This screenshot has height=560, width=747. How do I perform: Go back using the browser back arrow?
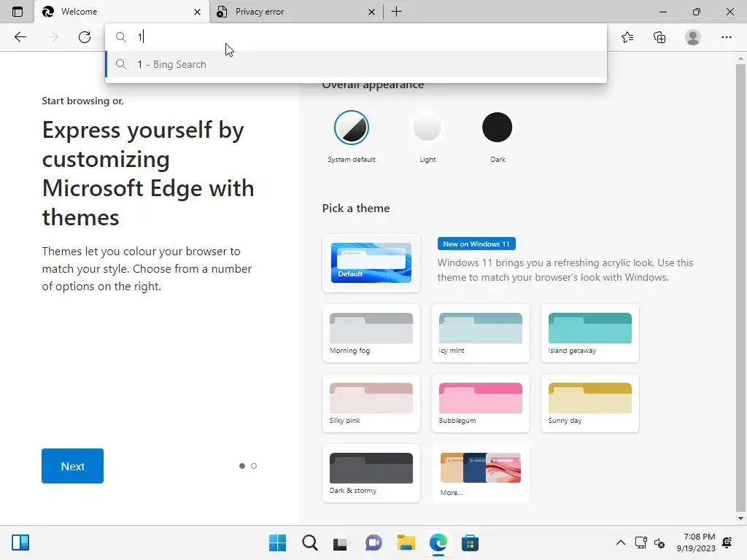point(20,37)
